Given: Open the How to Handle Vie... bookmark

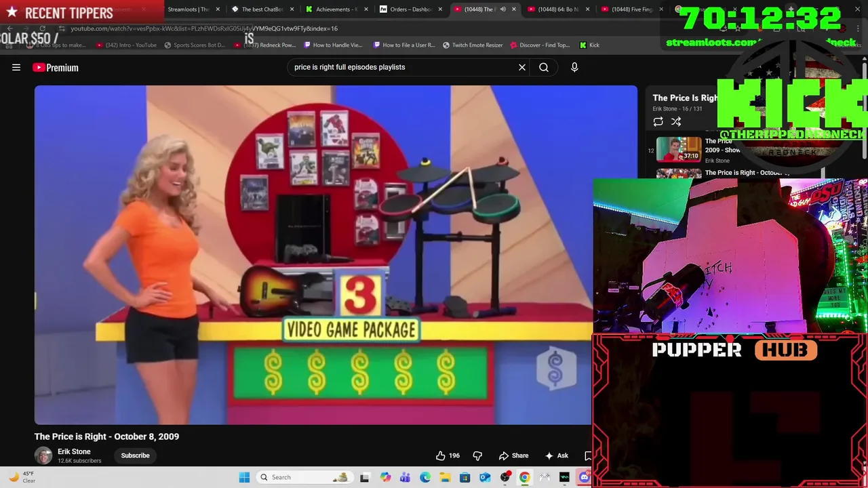Looking at the screenshot, I should [333, 45].
